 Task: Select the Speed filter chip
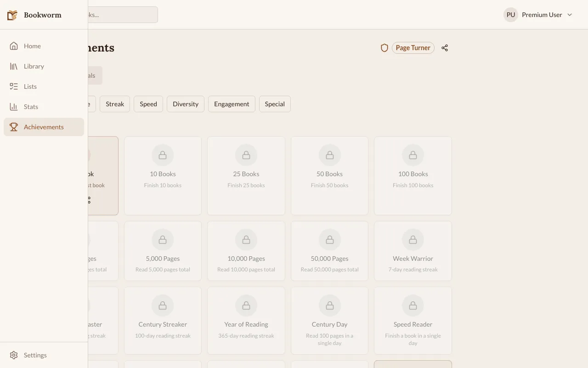(148, 104)
